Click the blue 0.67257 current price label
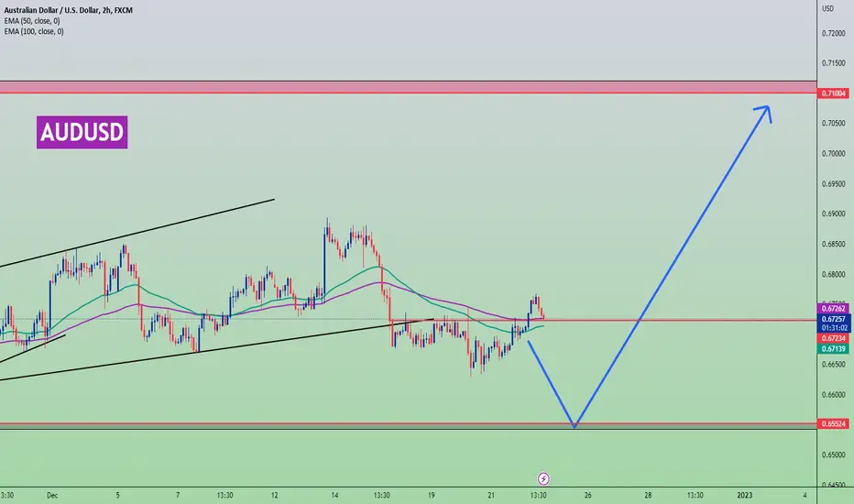Image resolution: width=854 pixels, height=504 pixels. (x=833, y=319)
